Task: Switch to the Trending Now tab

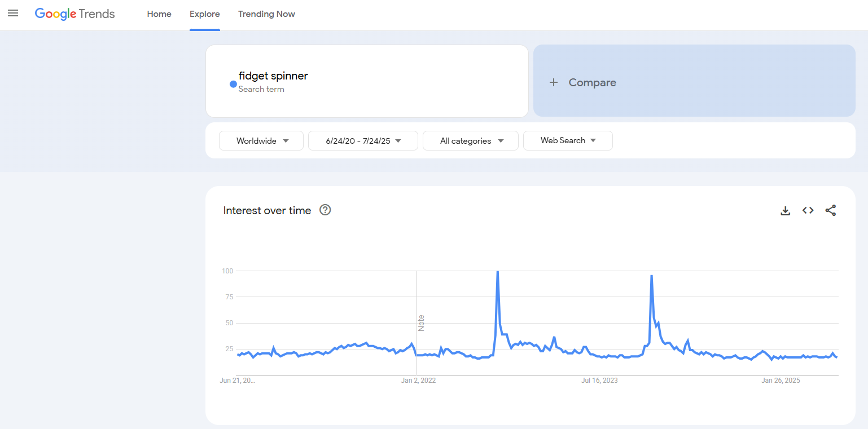Action: click(x=266, y=14)
